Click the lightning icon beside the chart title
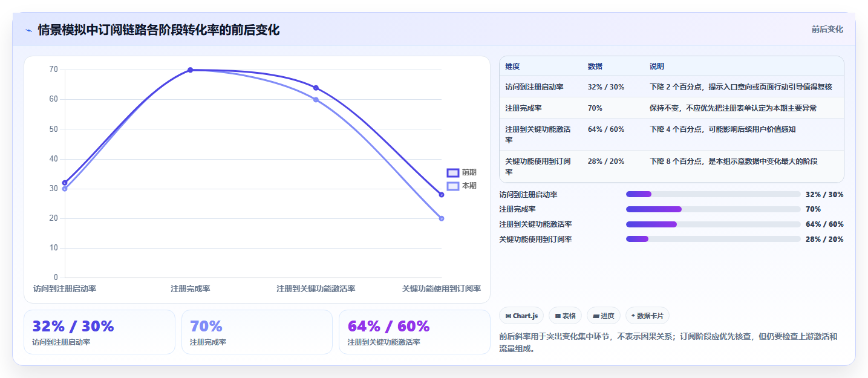Screen dimensions: 868x378 pos(28,30)
